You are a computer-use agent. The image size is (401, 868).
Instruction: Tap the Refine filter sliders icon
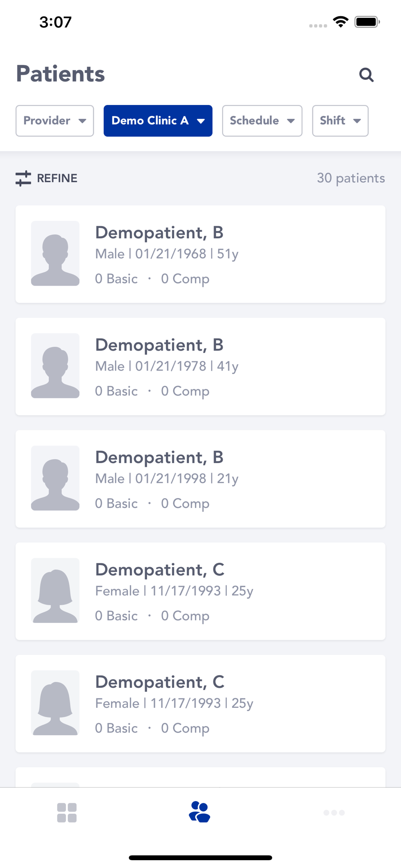(x=23, y=178)
